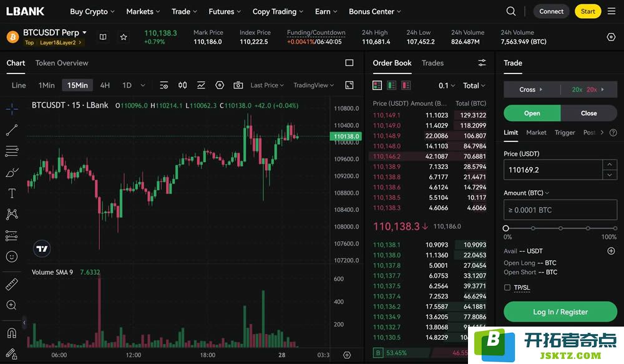
Task: Select the Line chart interval
Action: (19, 85)
